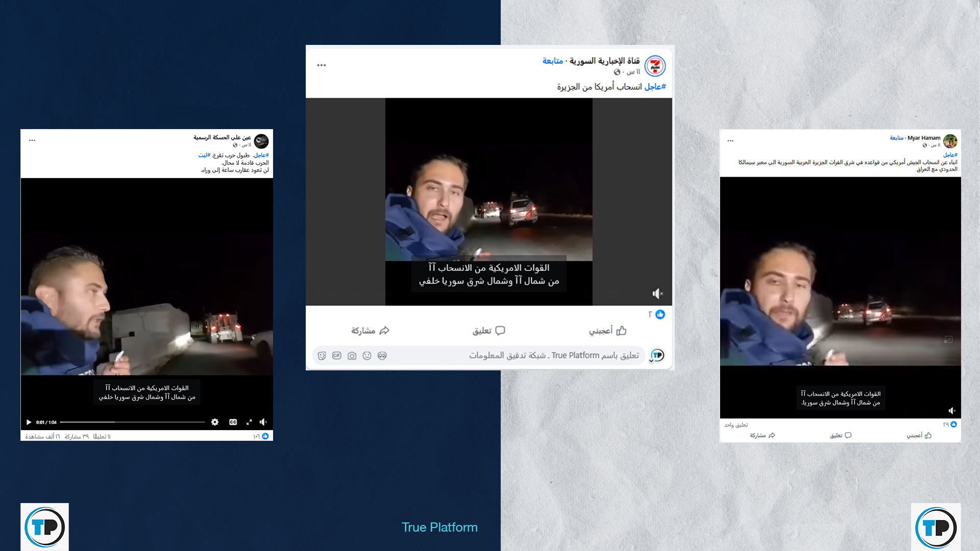Play the video in the left post
This screenshot has height=551, width=980.
click(x=29, y=422)
